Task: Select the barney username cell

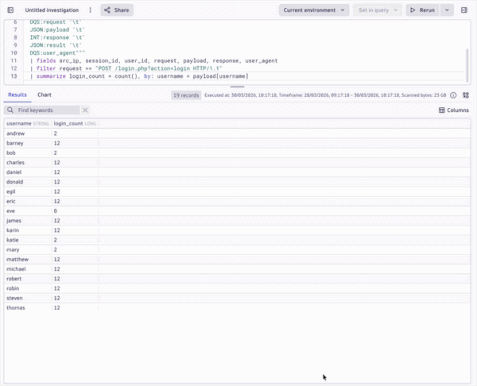Action: (28, 143)
